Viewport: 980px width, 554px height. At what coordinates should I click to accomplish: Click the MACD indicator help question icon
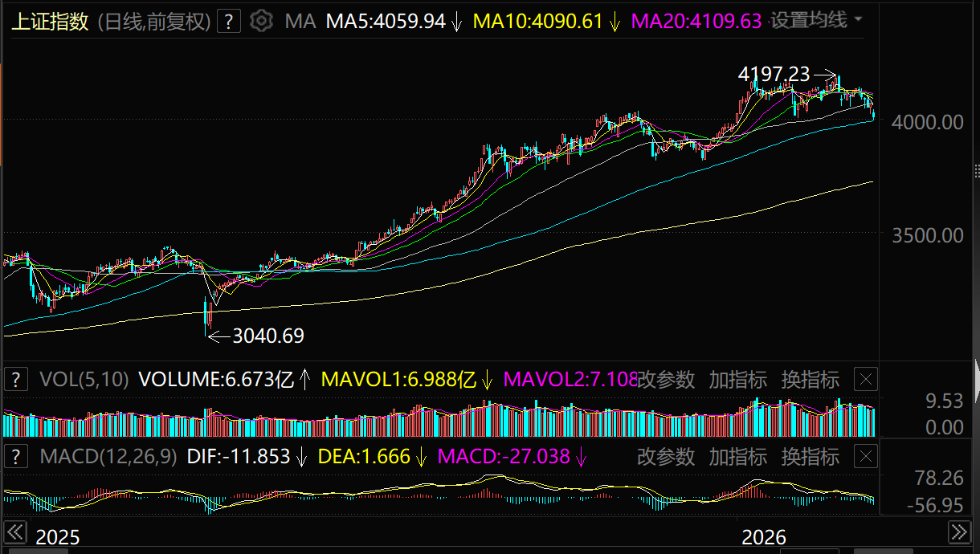pos(17,457)
